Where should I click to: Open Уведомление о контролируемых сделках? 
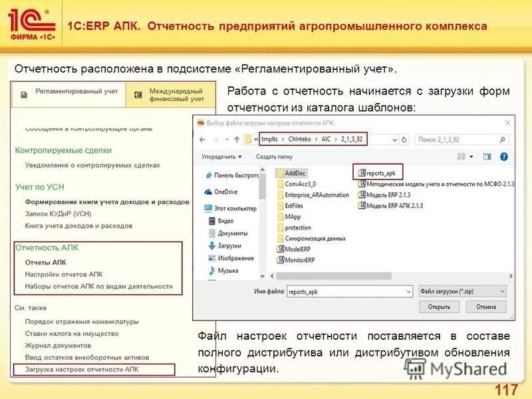(92, 165)
